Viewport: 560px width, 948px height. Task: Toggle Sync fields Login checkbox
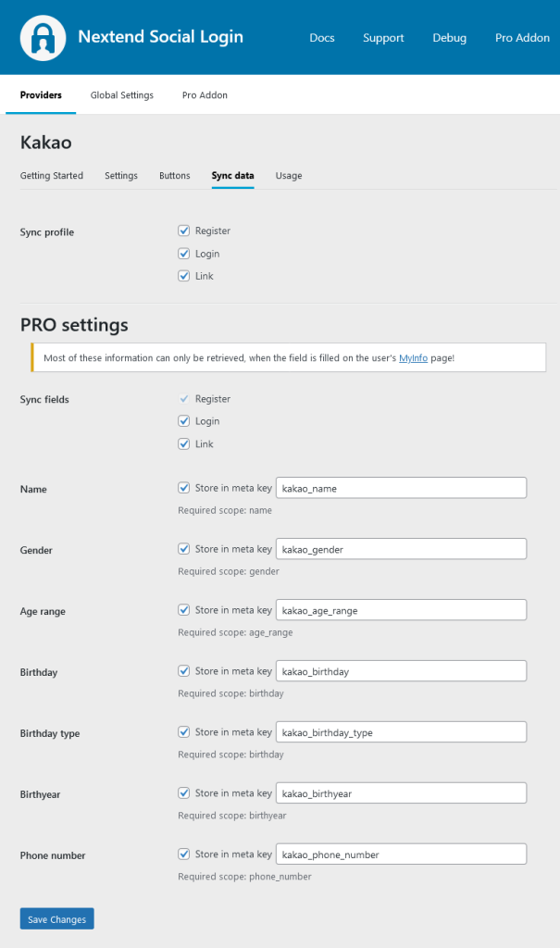coord(184,421)
